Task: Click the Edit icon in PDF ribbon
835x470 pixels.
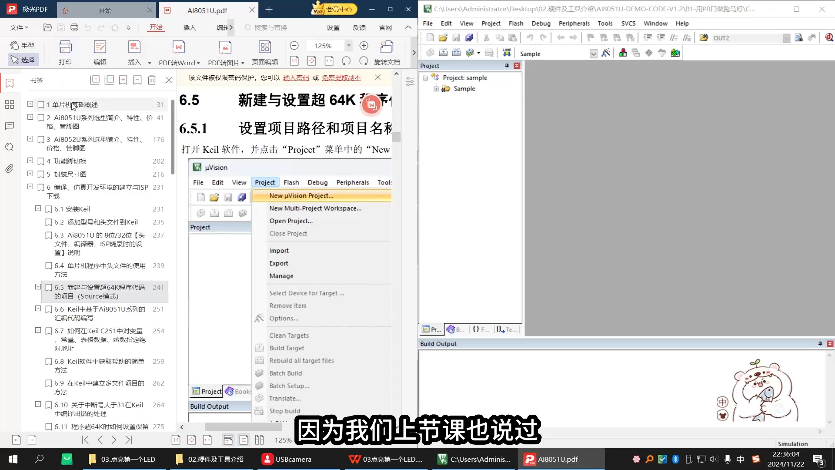Action: point(100,52)
